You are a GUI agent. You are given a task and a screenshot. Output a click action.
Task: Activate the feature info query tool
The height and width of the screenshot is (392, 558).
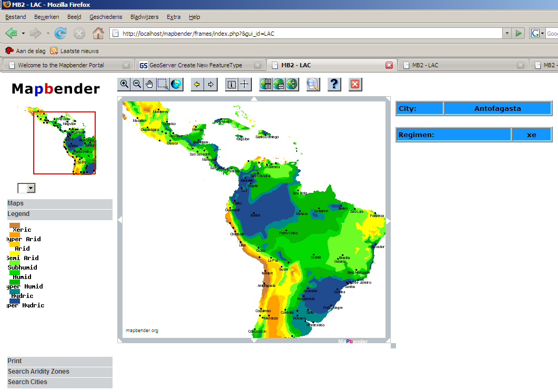coord(231,84)
